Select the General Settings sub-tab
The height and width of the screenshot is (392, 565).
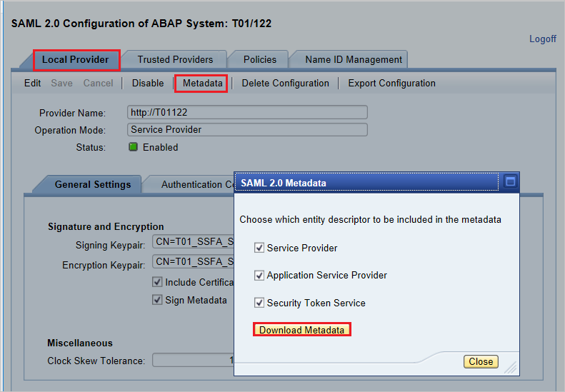pyautogui.click(x=93, y=184)
